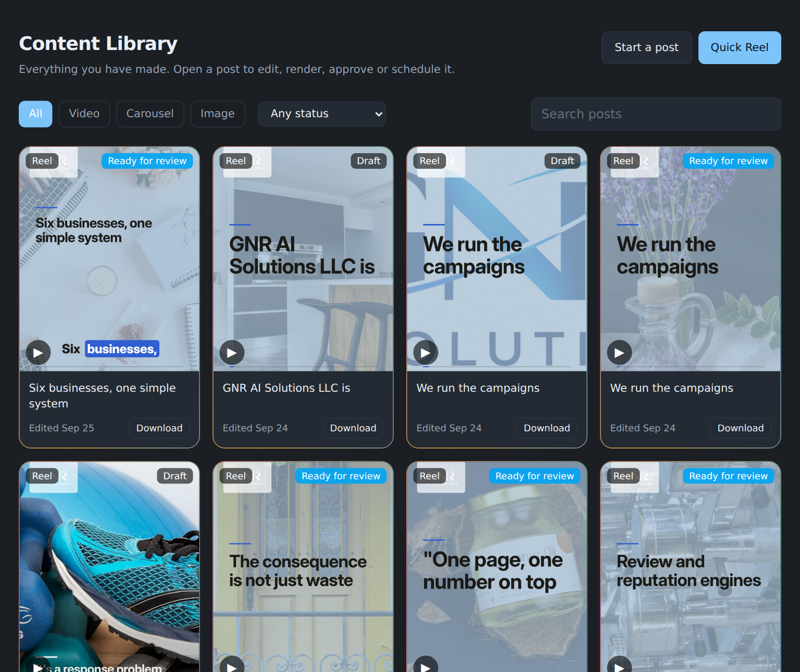The height and width of the screenshot is (672, 800).
Task: Focus the Search posts field
Action: click(x=656, y=114)
